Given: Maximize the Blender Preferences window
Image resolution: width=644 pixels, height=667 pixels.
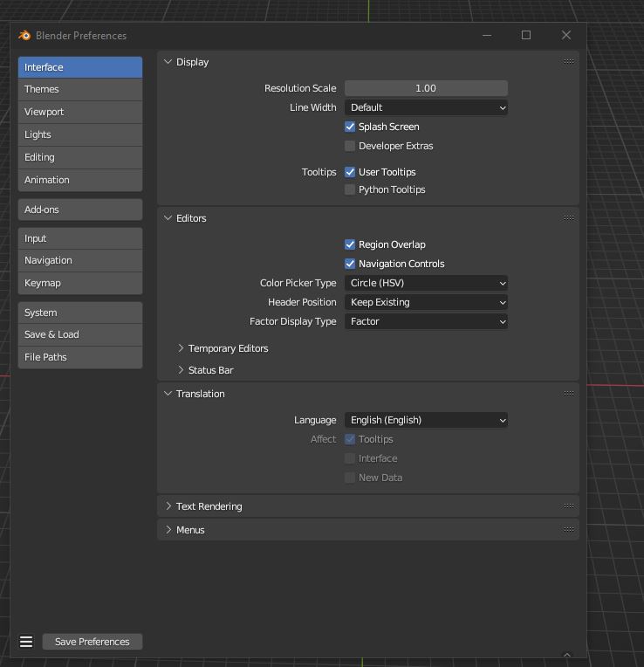Looking at the screenshot, I should [526, 35].
